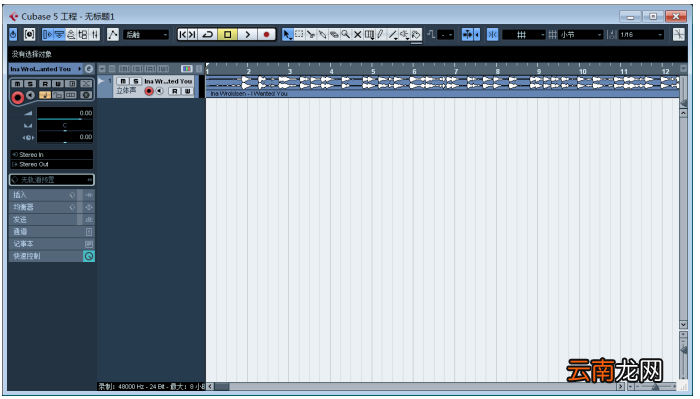
Task: Open the dash dropdown next to zero crossing
Action: pos(446,34)
